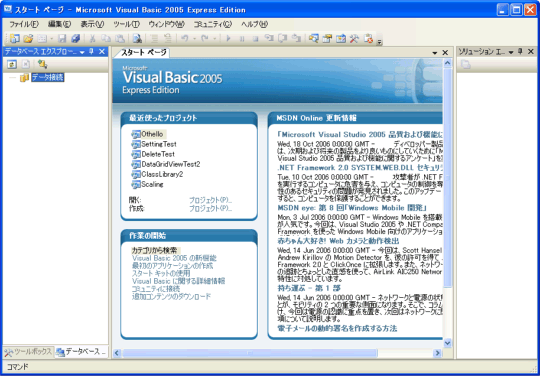Click the Open File folder icon
Image resolution: width=540 pixels, height=376 pixels.
point(28,39)
